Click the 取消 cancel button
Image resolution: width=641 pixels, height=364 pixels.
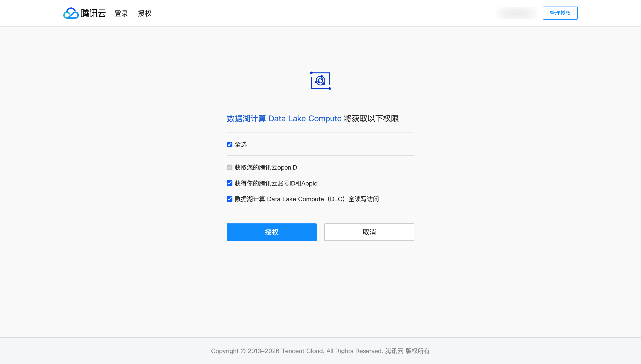point(369,232)
